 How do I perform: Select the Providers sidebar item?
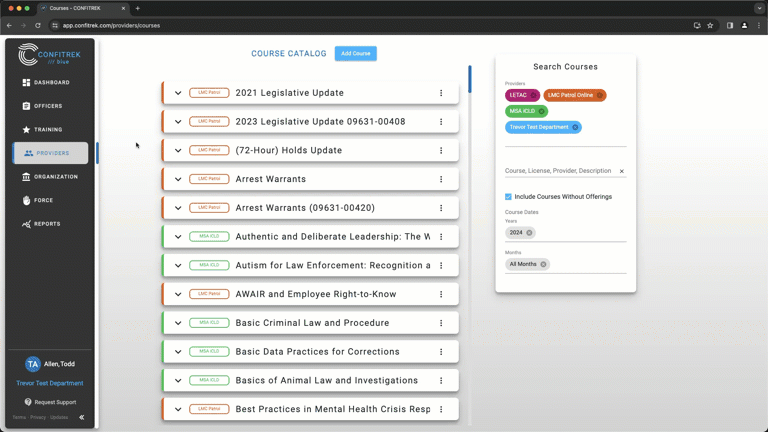[50, 153]
